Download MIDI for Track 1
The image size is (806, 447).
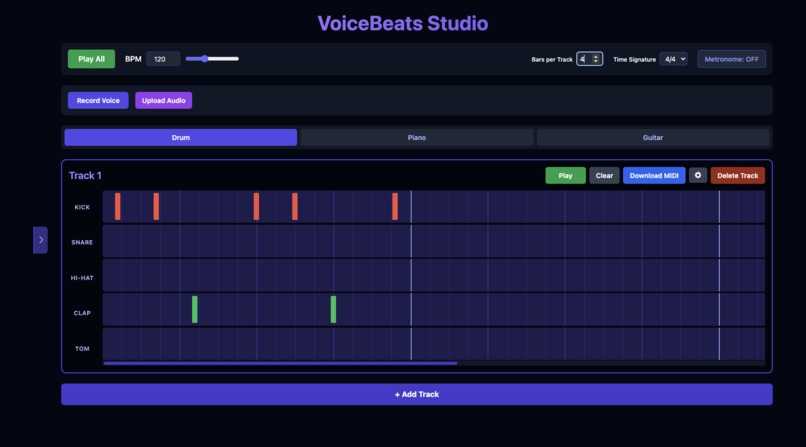(x=654, y=175)
